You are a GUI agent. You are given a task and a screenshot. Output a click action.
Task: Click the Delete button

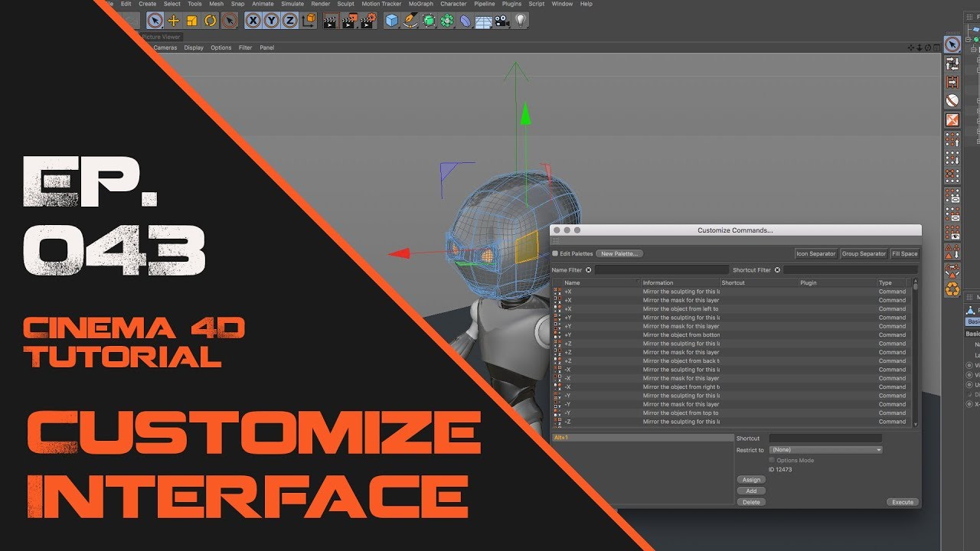pyautogui.click(x=751, y=503)
